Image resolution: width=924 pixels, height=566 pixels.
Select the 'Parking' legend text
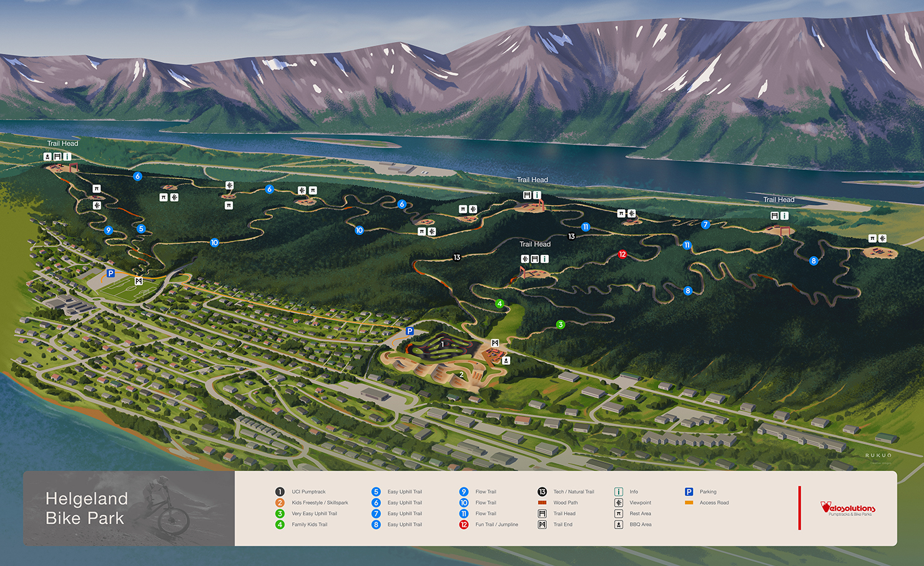tap(708, 492)
